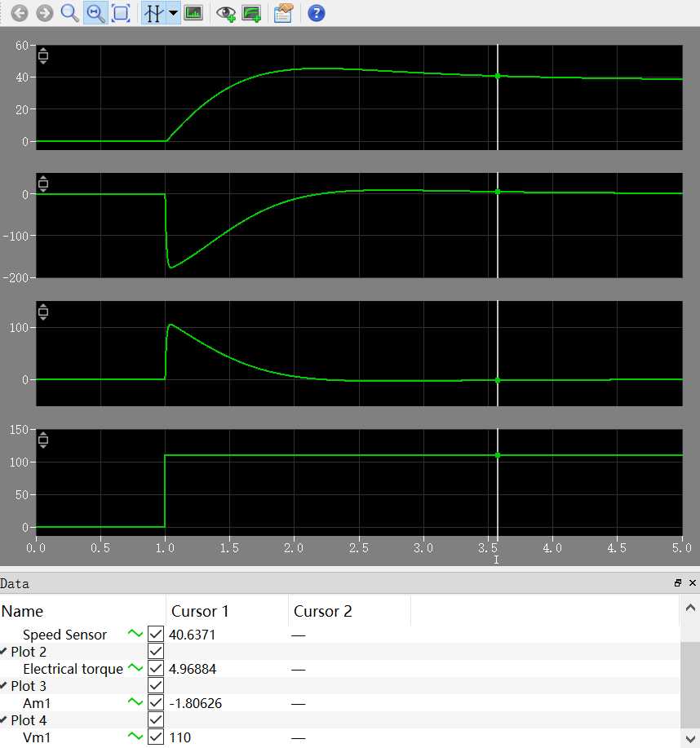Open the cursor options dropdown arrow

[174, 13]
